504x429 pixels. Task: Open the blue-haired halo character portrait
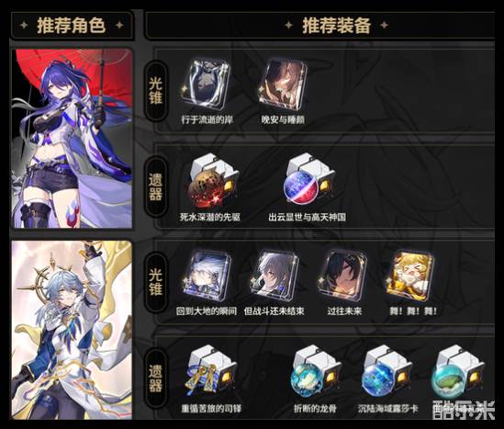[x=72, y=330]
